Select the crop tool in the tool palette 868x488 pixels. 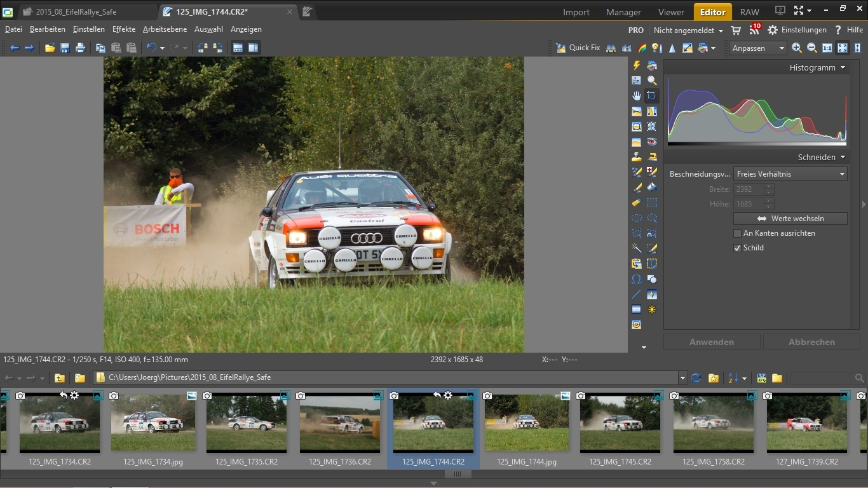click(652, 96)
